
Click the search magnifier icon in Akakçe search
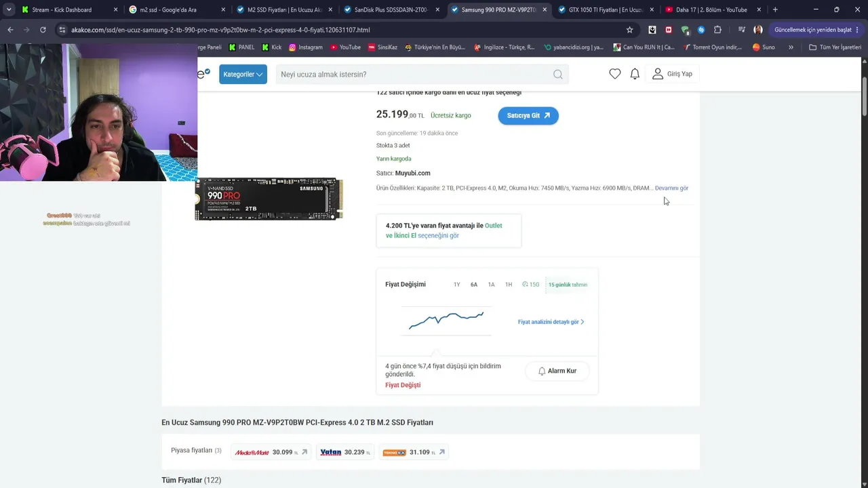557,75
